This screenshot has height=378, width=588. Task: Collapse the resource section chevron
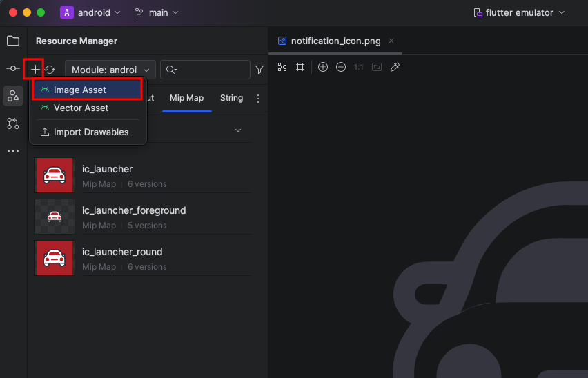(x=237, y=130)
